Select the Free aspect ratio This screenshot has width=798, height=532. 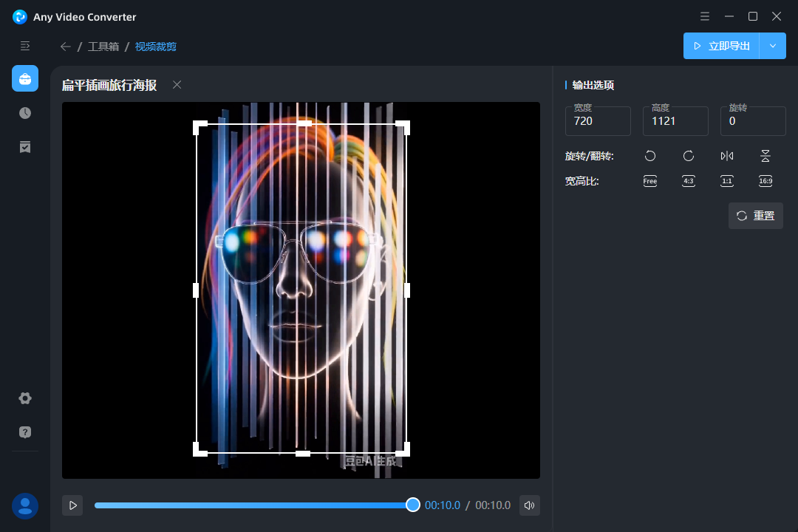[x=650, y=181]
